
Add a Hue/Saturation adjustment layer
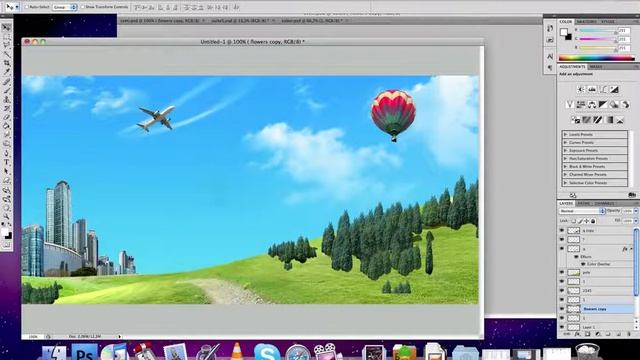(581, 104)
